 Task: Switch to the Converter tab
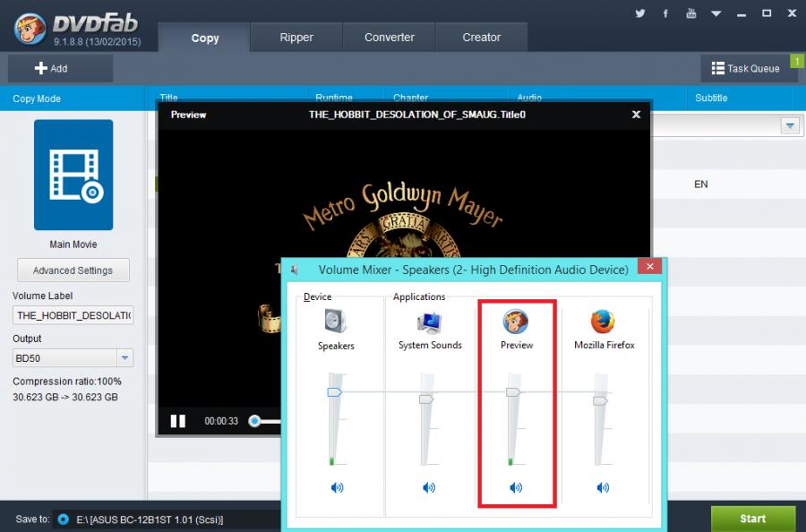tap(390, 38)
